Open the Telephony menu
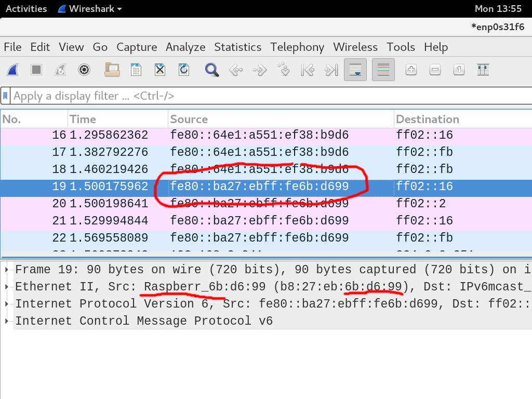Image resolution: width=532 pixels, height=399 pixels. tap(297, 47)
